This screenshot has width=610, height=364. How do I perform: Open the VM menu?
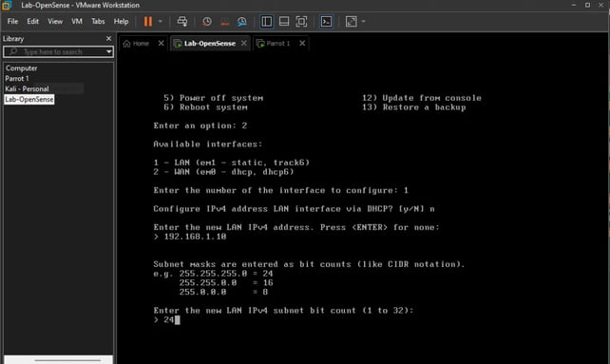tap(77, 22)
